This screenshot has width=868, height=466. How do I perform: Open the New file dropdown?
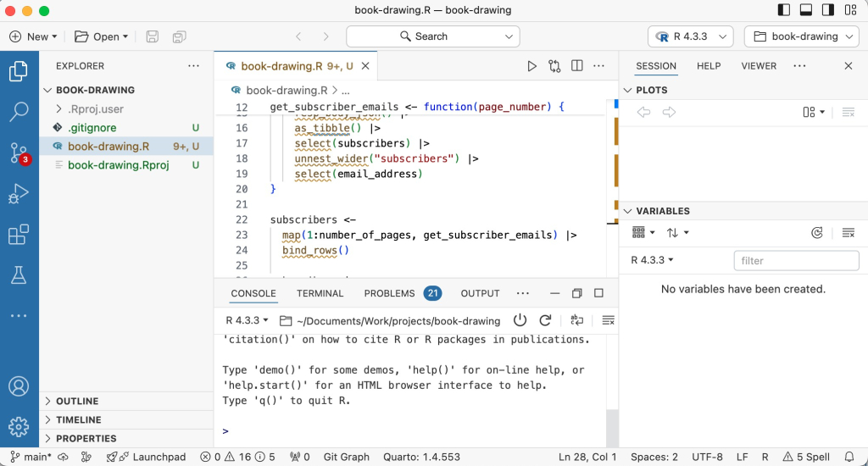click(33, 36)
